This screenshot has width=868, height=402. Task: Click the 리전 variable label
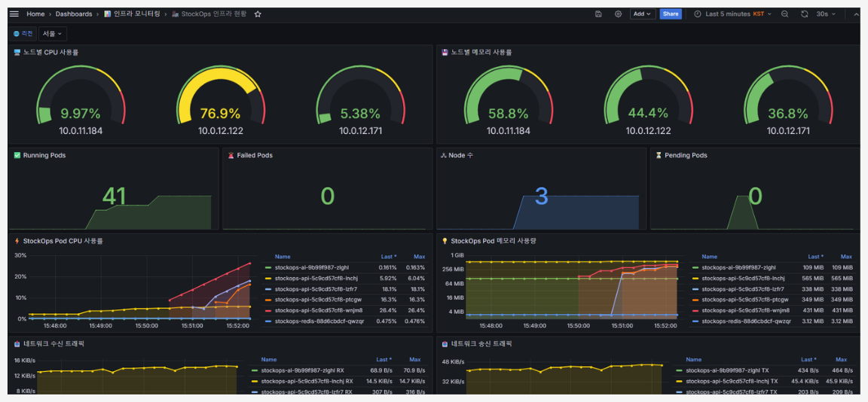click(x=23, y=34)
